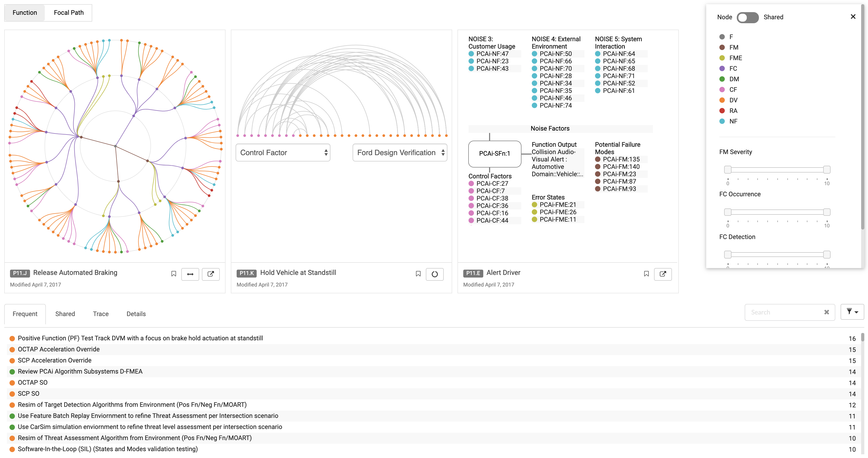This screenshot has width=868, height=458.
Task: Open Release Automated Braking in external view
Action: coord(211,274)
